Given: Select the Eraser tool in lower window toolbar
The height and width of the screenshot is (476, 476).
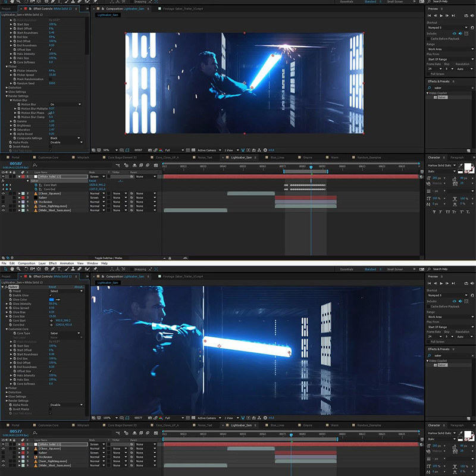Looking at the screenshot, I should [80, 269].
